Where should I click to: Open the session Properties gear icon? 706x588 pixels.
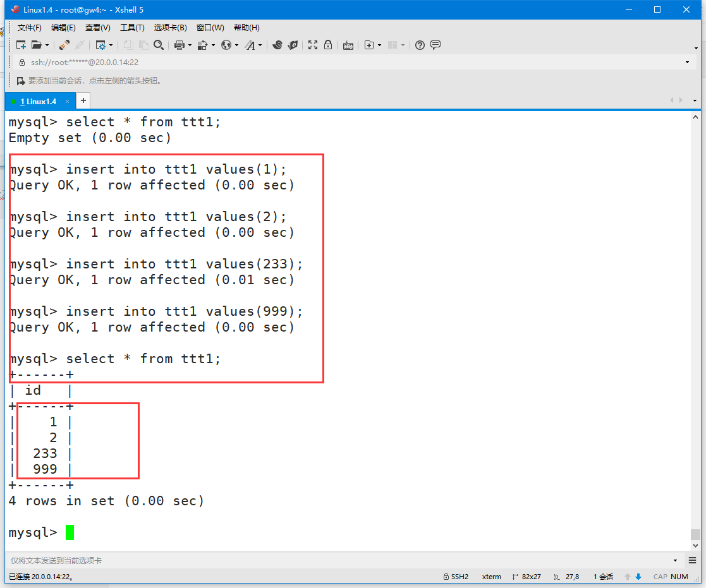click(x=100, y=45)
